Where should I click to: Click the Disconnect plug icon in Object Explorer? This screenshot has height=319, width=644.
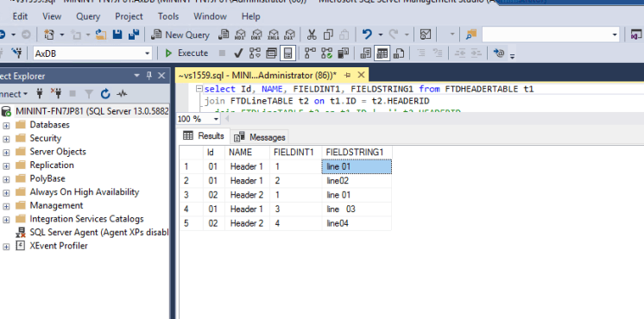tap(56, 94)
